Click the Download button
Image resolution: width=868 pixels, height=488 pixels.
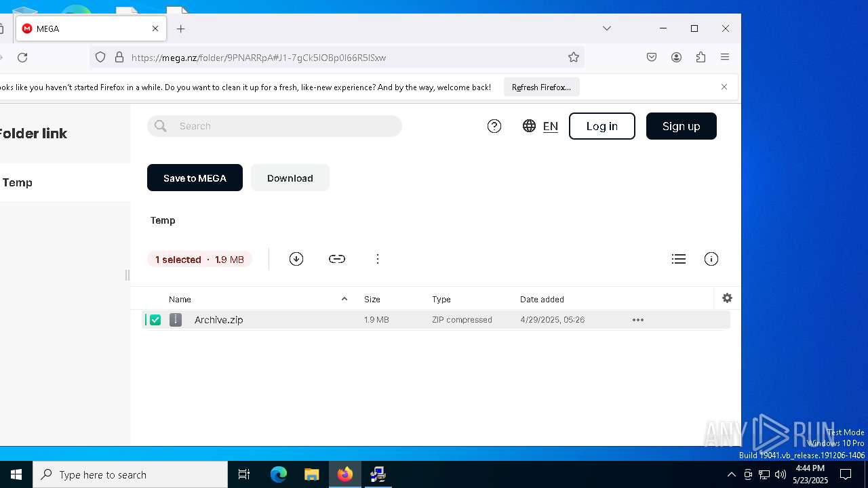tap(290, 178)
